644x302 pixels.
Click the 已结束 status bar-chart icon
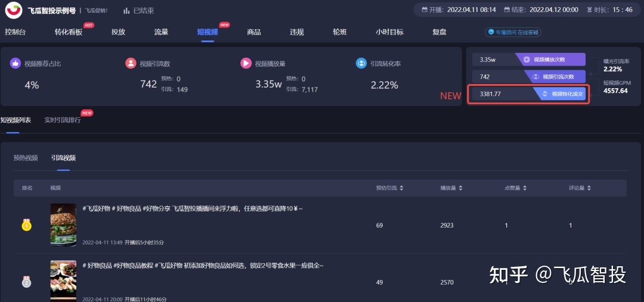pyautogui.click(x=126, y=11)
